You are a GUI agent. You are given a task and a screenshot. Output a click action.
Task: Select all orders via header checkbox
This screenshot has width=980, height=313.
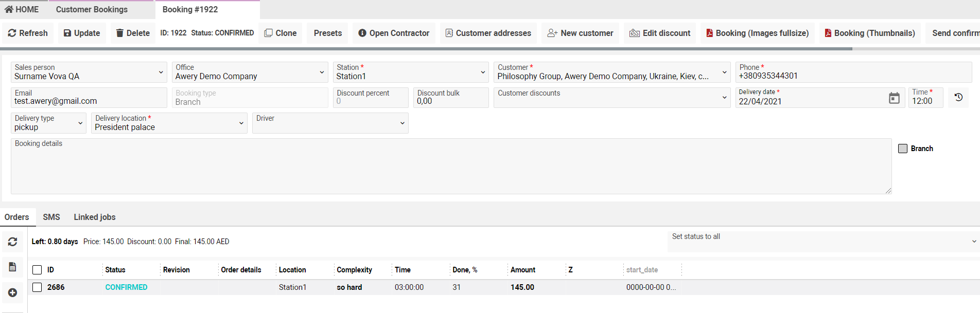pyautogui.click(x=37, y=270)
